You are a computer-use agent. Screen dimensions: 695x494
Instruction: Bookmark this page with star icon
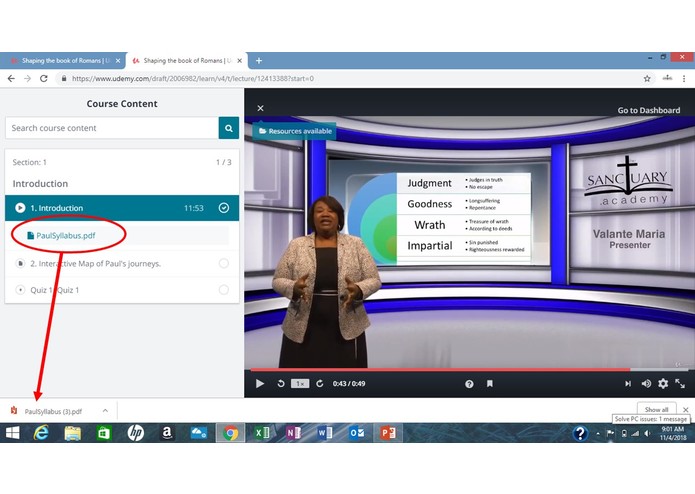(647, 78)
